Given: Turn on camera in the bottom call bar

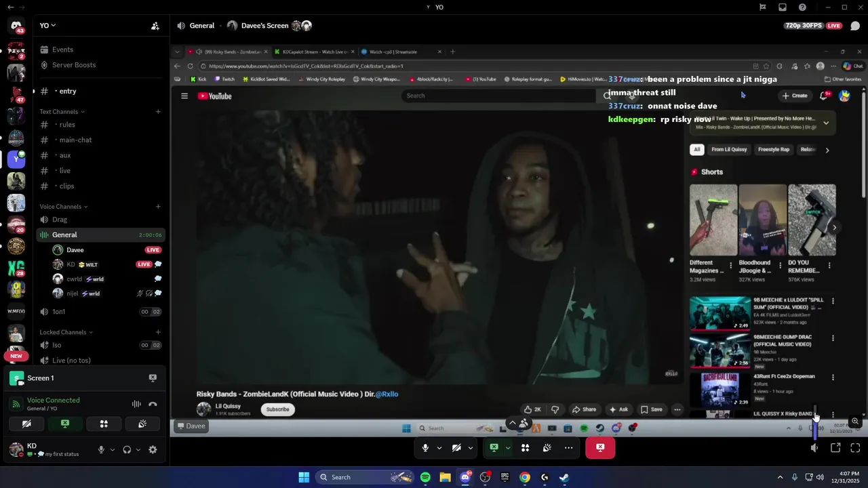Looking at the screenshot, I should 456,447.
